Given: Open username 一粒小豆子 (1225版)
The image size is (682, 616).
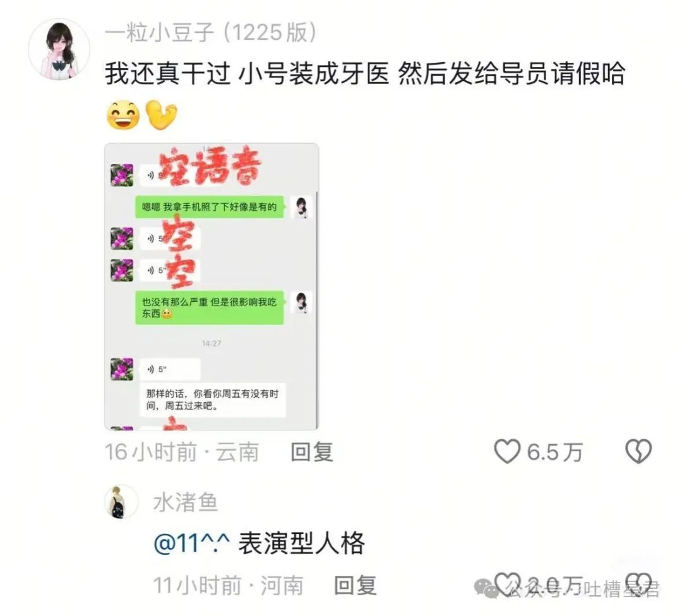Looking at the screenshot, I should [210, 33].
